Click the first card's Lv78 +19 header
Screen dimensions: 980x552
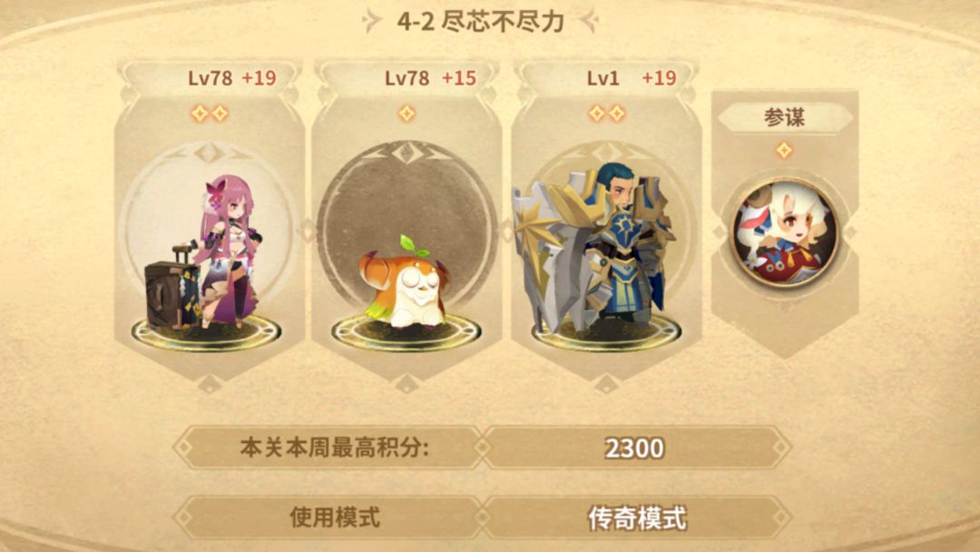click(232, 78)
